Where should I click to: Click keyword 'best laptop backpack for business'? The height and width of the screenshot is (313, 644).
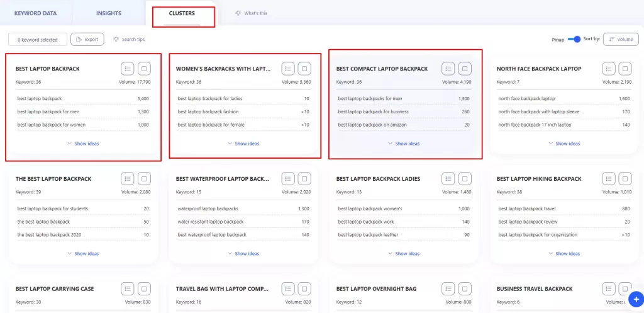[x=374, y=111]
